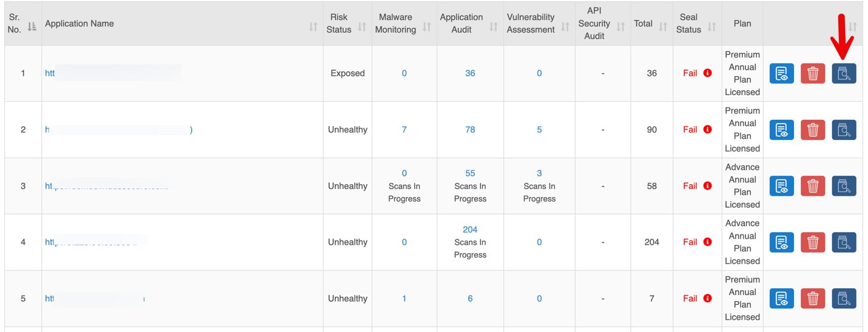
Task: Sort by Seal Status column
Action: tap(712, 27)
